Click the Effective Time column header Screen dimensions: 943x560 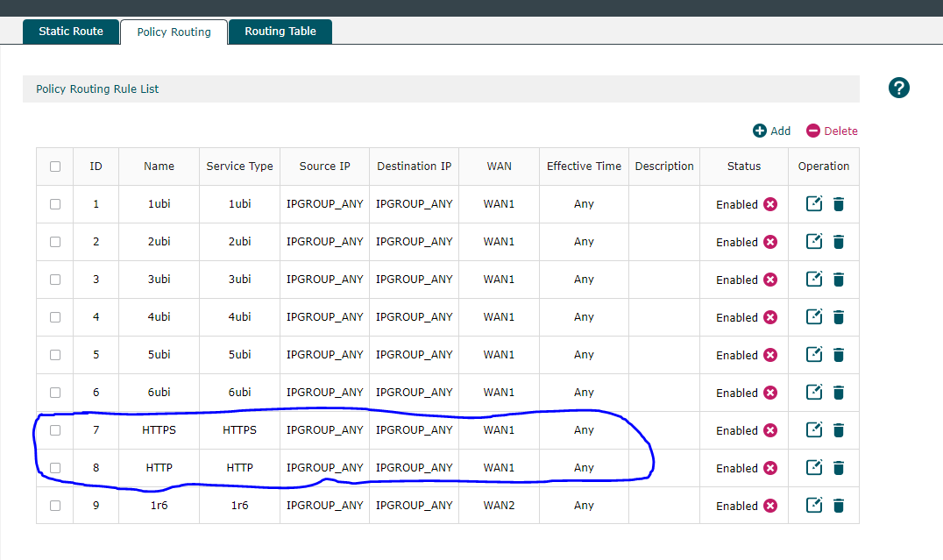tap(584, 166)
